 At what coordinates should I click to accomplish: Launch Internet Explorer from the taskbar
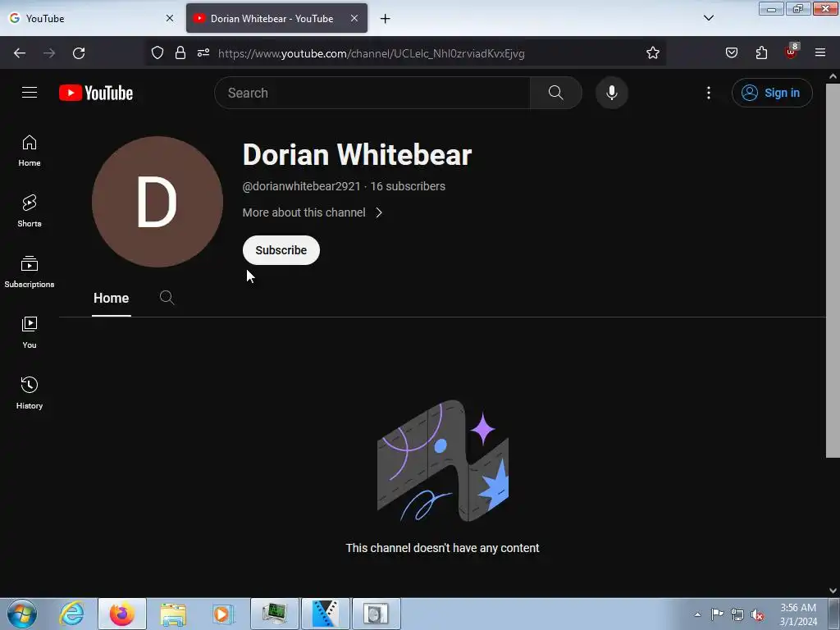pyautogui.click(x=71, y=614)
